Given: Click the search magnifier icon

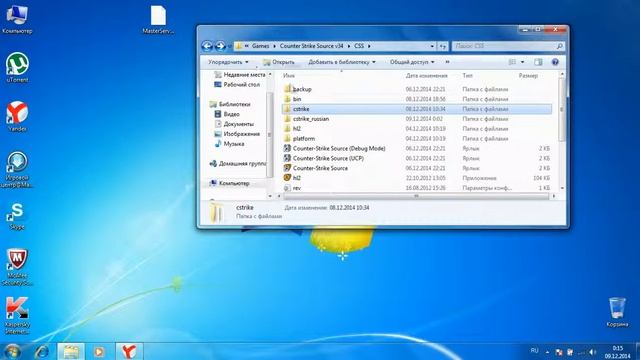Looking at the screenshot, I should [560, 46].
